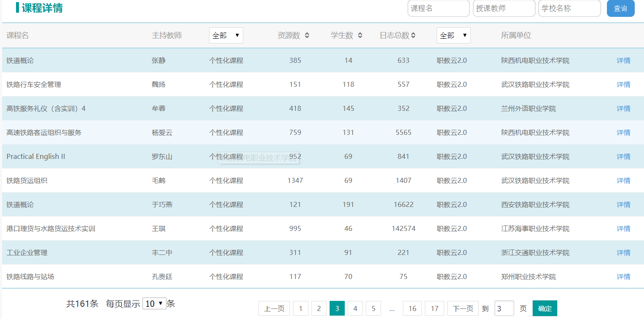The image size is (644, 319).
Task: Open platform 全部 dropdown before 所属单位
Action: click(x=453, y=35)
